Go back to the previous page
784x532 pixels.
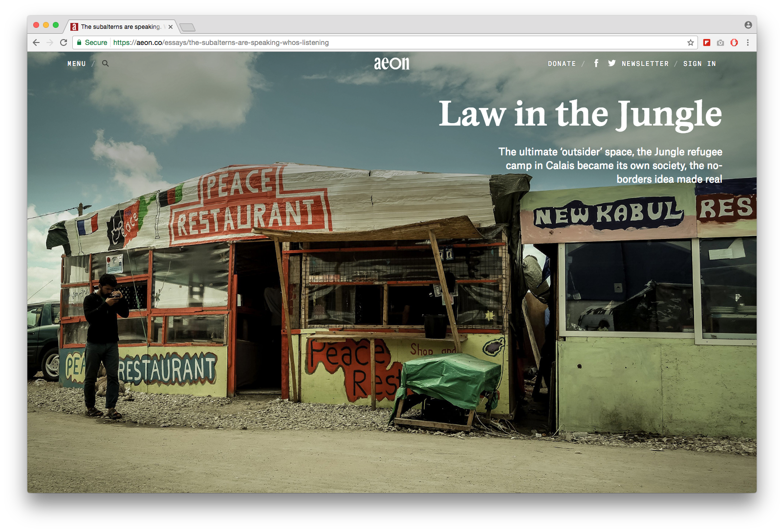point(36,43)
